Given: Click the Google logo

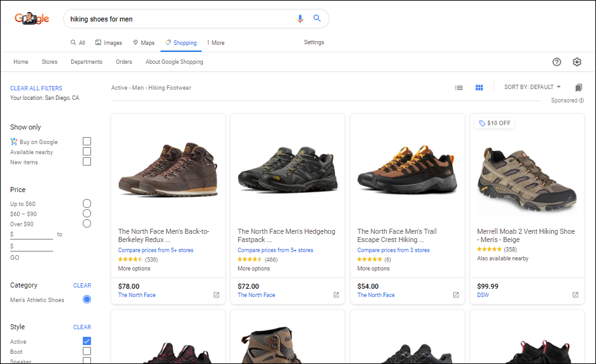Looking at the screenshot, I should [x=31, y=18].
